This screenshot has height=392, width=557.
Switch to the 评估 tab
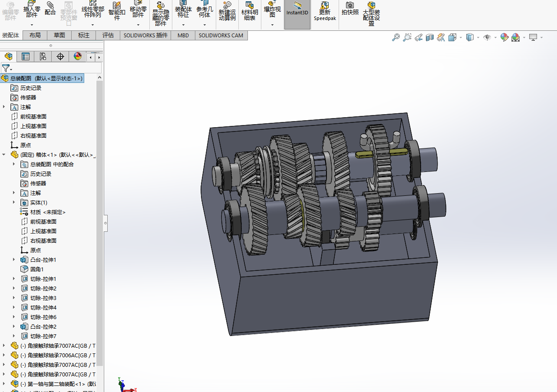tap(108, 36)
